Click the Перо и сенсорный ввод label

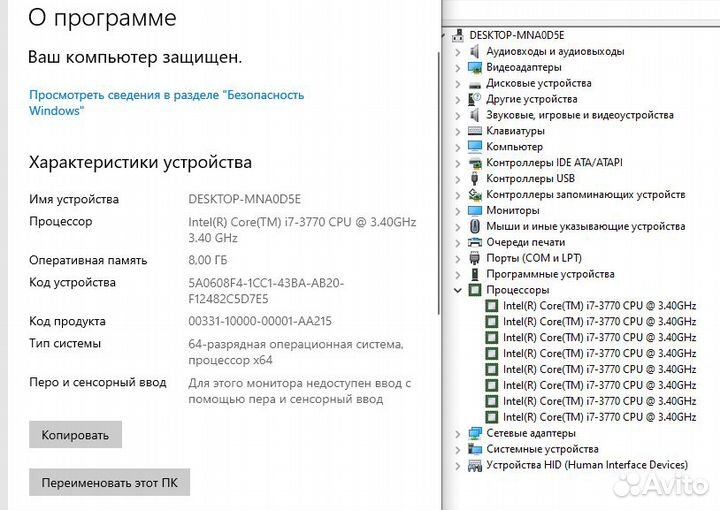97,382
